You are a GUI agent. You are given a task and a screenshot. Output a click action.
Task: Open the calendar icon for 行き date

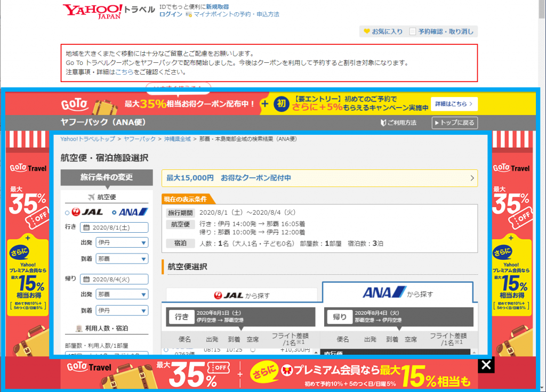click(x=86, y=227)
